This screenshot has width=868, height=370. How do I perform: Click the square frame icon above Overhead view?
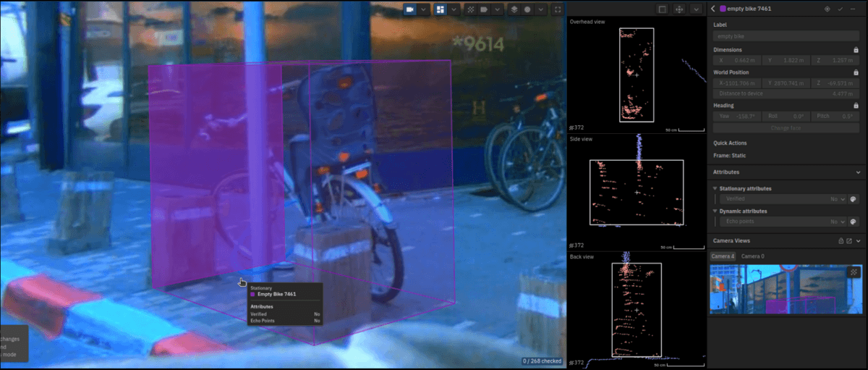coord(662,9)
